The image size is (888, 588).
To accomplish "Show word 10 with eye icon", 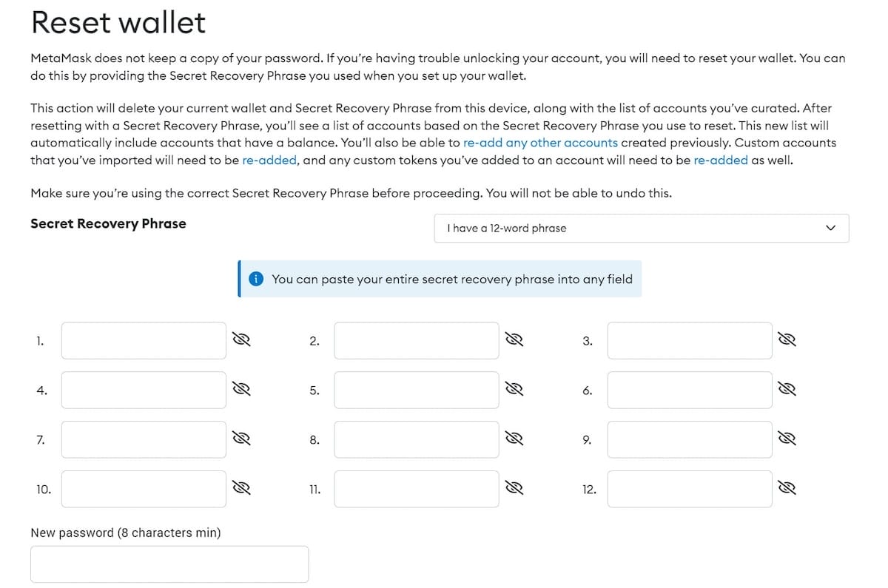I will pos(242,488).
